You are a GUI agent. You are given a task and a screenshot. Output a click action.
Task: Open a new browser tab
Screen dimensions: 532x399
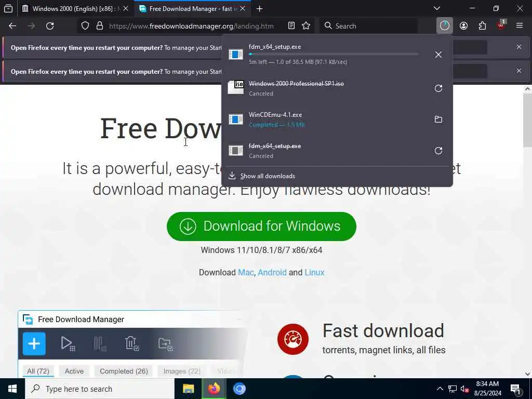click(260, 9)
